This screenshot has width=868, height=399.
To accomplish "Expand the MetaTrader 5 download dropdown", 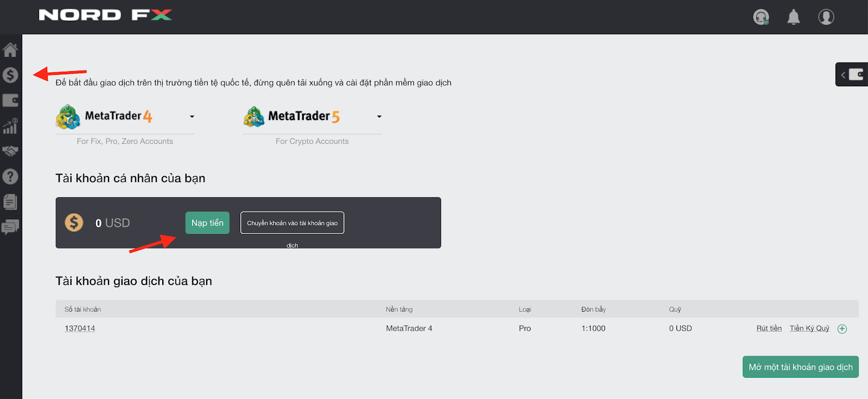I will click(x=379, y=117).
